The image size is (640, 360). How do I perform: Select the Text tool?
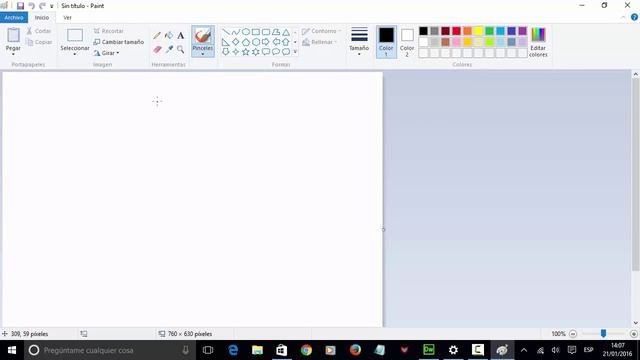[x=180, y=36]
